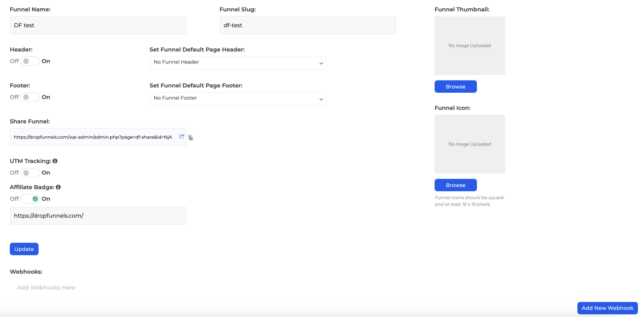This screenshot has height=317, width=644.
Task: Click the Affiliate Badge info icon
Action: pyautogui.click(x=59, y=187)
